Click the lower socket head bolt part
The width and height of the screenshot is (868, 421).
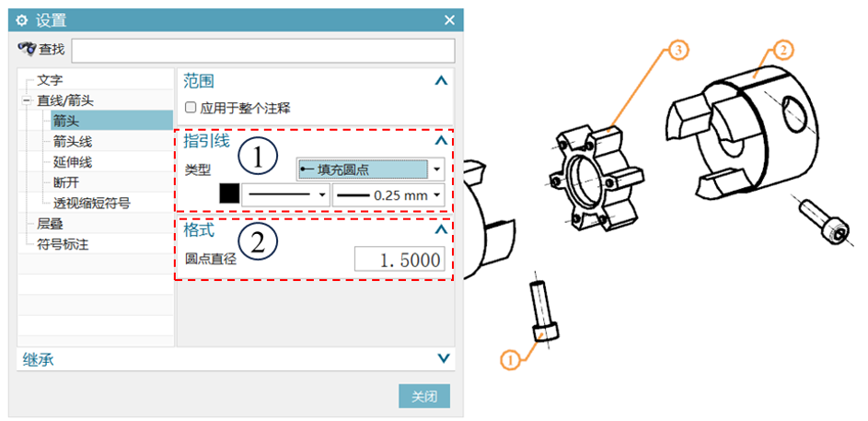pos(543,310)
